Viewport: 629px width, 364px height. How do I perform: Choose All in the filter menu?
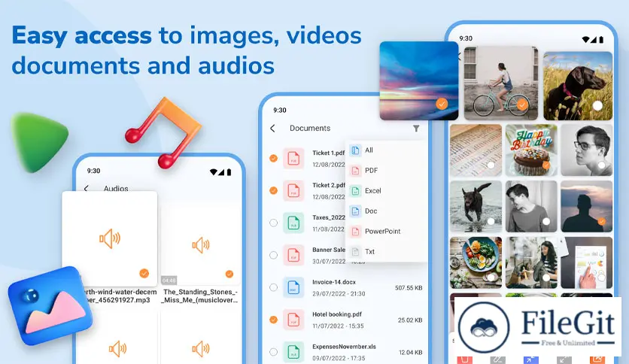369,150
